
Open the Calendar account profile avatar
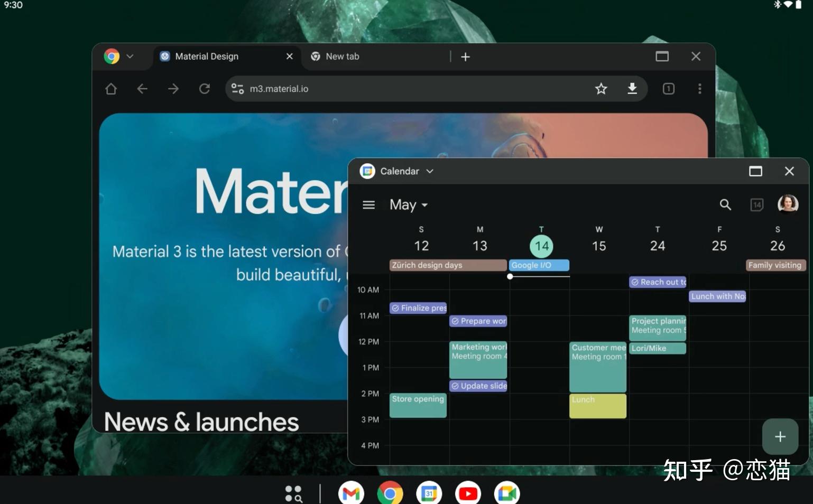pos(788,204)
